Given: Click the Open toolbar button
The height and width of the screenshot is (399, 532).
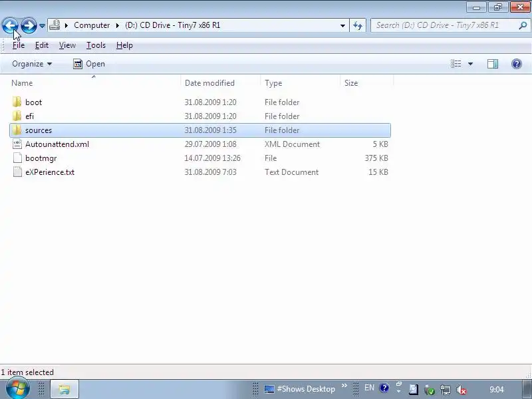Looking at the screenshot, I should (x=89, y=64).
